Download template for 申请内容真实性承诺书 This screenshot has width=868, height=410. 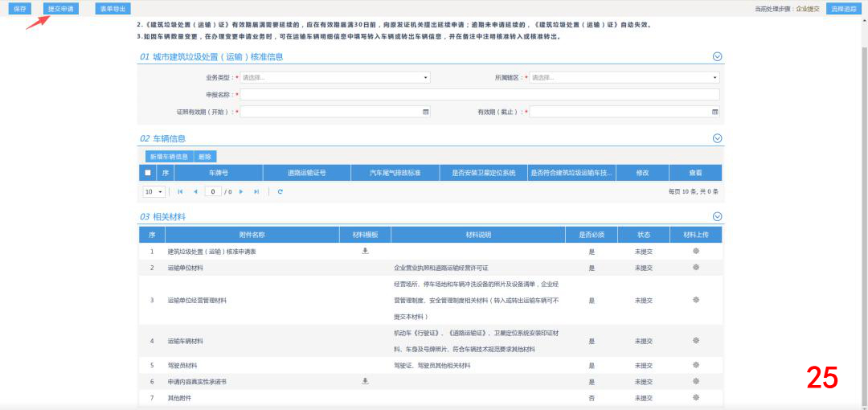click(365, 381)
